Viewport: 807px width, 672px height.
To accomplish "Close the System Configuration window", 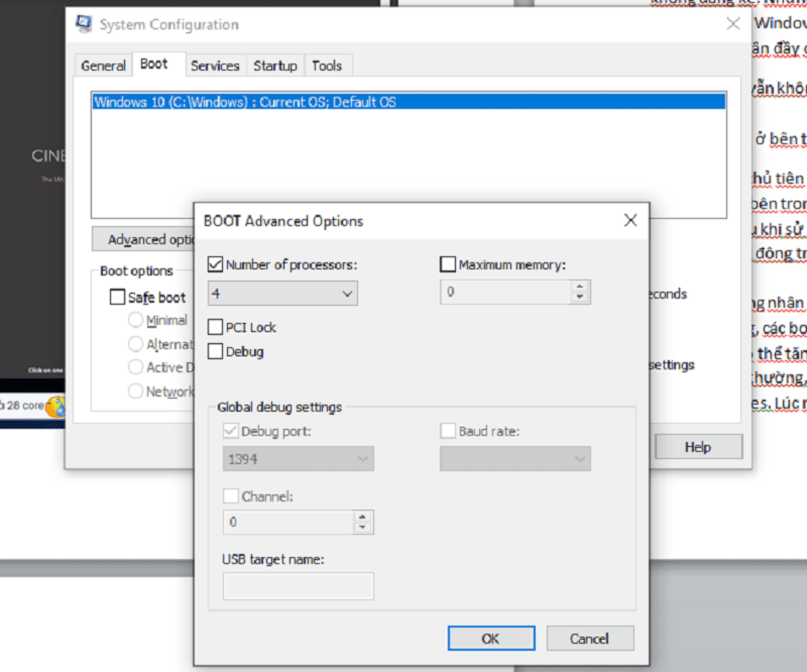I will [x=733, y=24].
